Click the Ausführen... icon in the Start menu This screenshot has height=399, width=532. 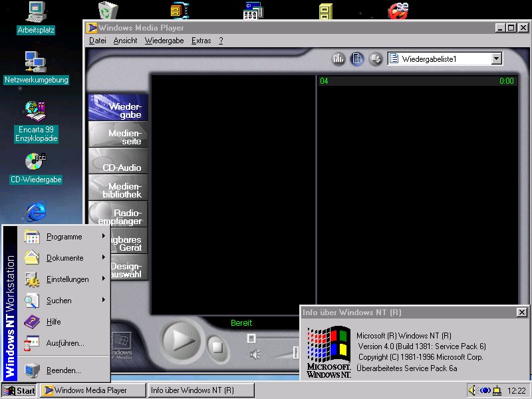point(32,343)
